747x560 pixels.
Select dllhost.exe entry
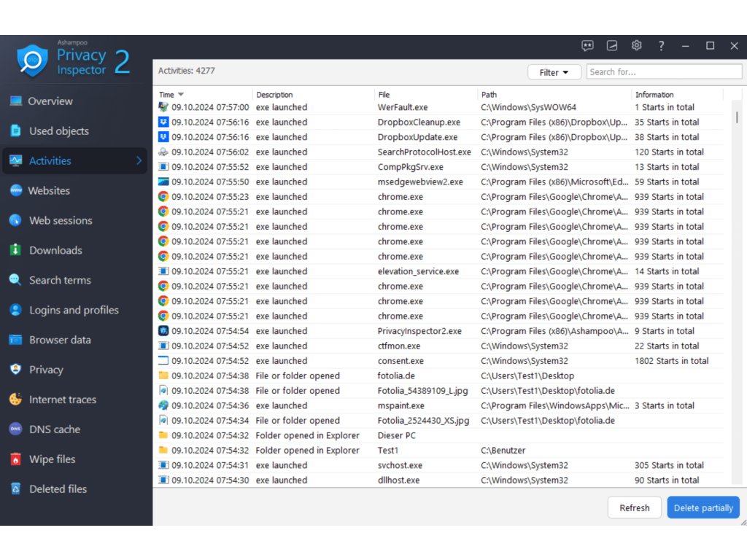tap(441, 480)
